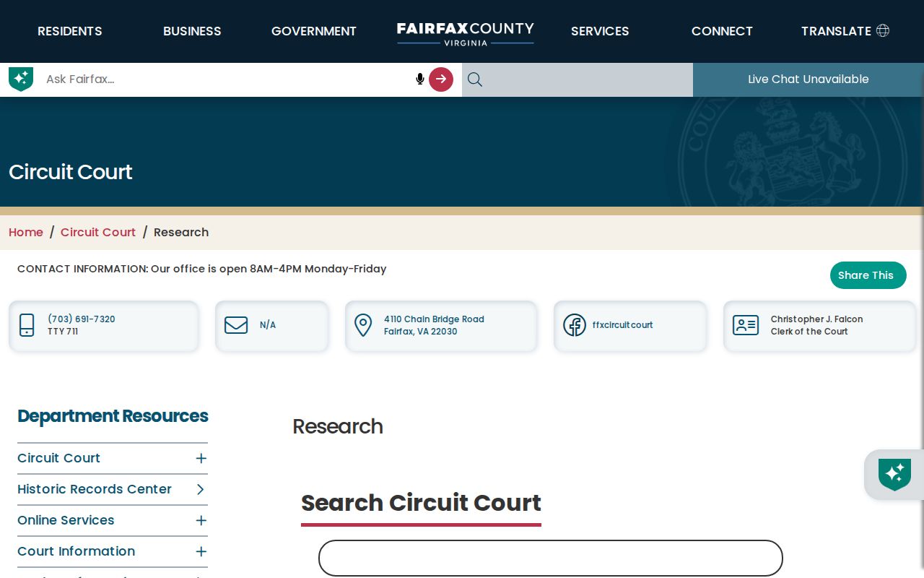Expand Court Information with plus icon
924x578 pixels.
coord(201,551)
